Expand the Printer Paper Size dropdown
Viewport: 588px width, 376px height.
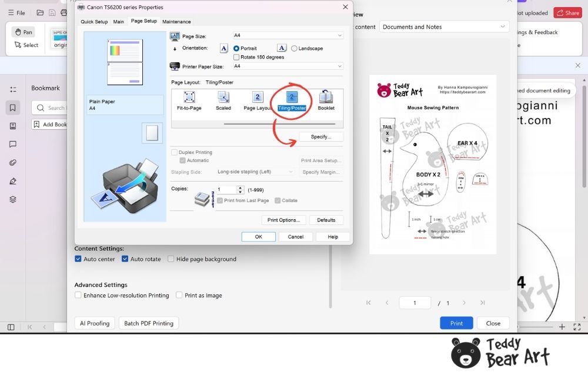[288, 66]
